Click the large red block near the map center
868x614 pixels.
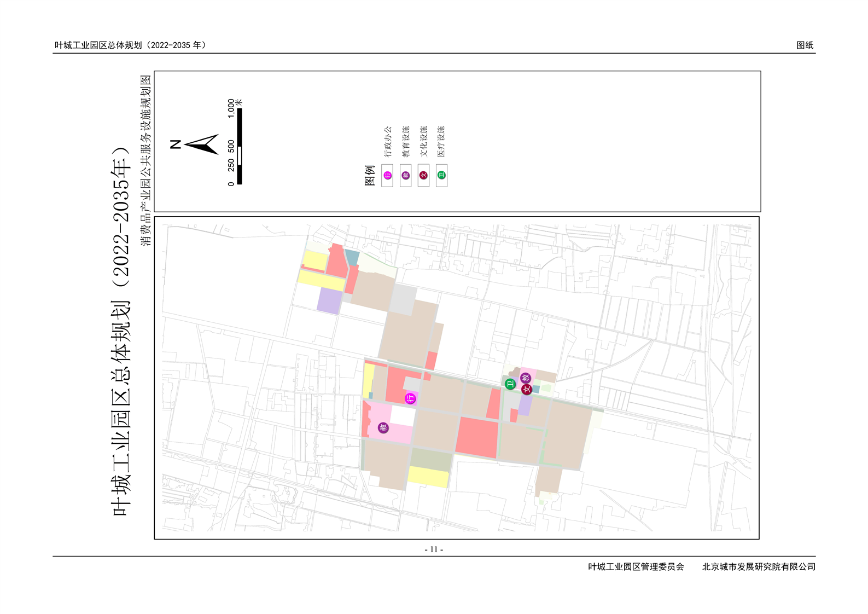(x=477, y=437)
